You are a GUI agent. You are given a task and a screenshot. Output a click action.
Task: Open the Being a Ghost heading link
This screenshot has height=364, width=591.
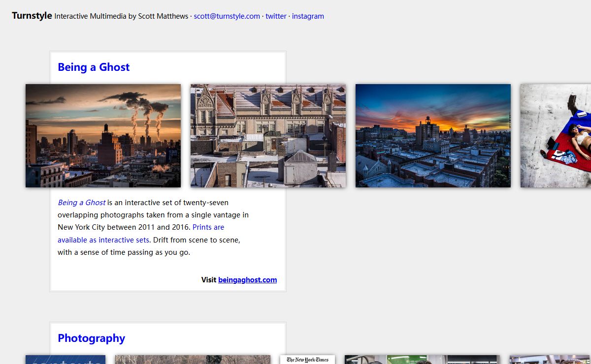[94, 67]
